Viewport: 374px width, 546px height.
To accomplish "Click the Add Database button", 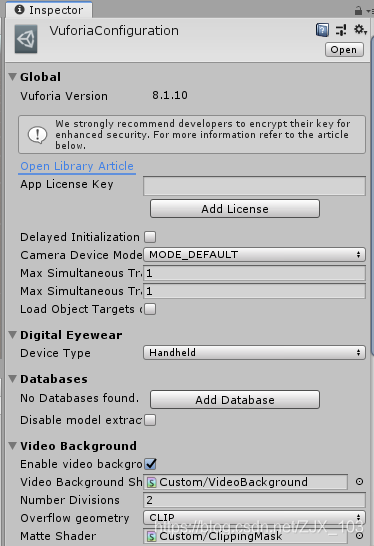I will [235, 400].
